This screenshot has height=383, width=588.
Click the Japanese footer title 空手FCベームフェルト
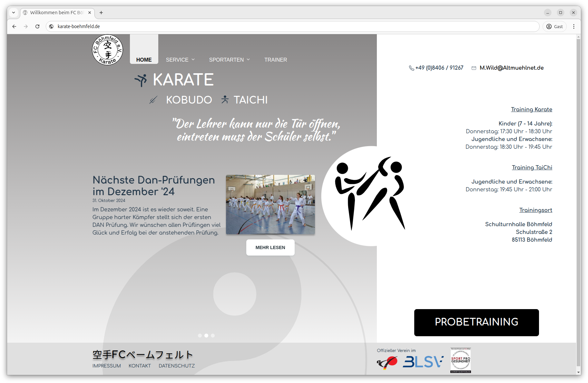click(x=143, y=355)
